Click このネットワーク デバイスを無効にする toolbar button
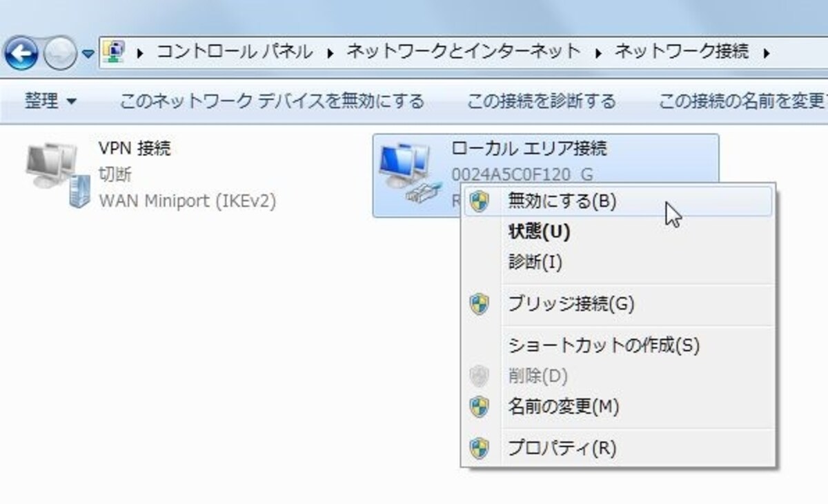 (x=272, y=102)
